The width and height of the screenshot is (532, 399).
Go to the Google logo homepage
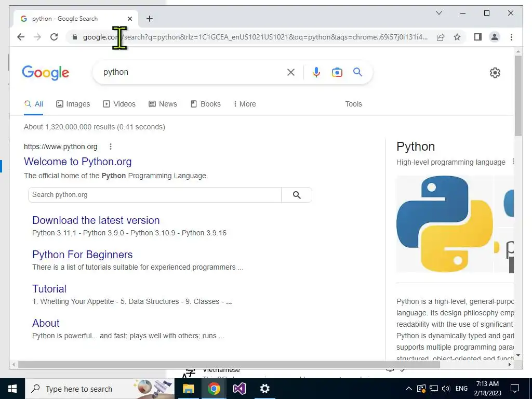tap(46, 73)
